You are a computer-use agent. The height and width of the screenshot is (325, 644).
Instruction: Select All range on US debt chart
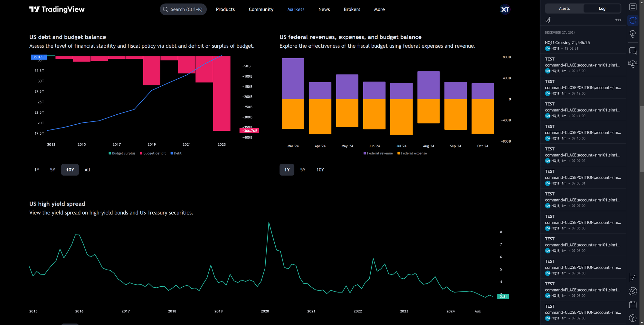coord(87,170)
